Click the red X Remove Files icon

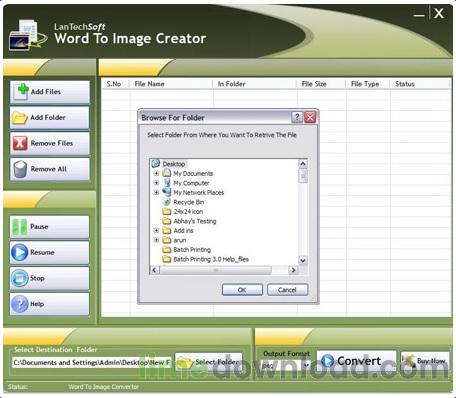[20, 143]
